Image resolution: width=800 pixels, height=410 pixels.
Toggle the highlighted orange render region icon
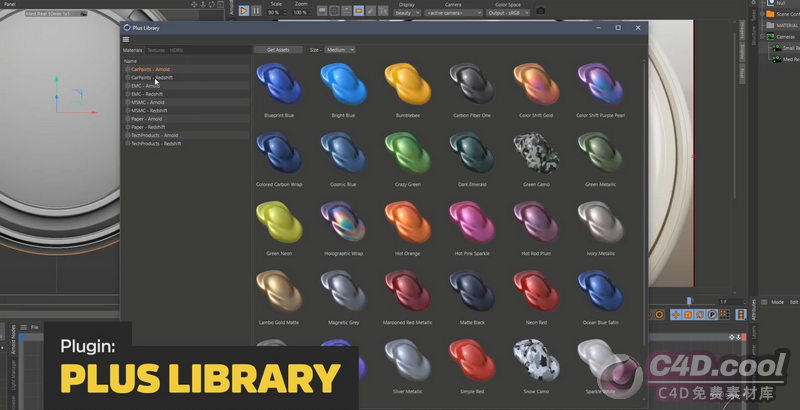tap(359, 10)
